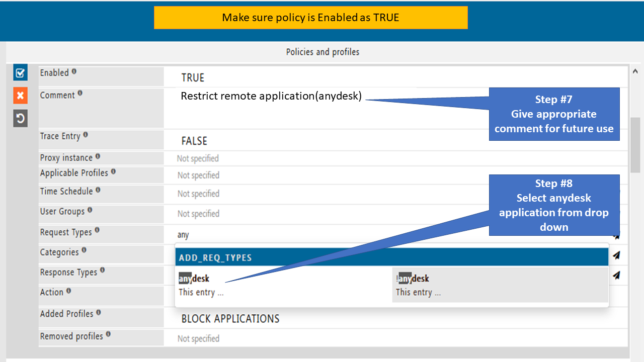The height and width of the screenshot is (362, 644).
Task: Click the Categories label
Action: click(x=59, y=252)
